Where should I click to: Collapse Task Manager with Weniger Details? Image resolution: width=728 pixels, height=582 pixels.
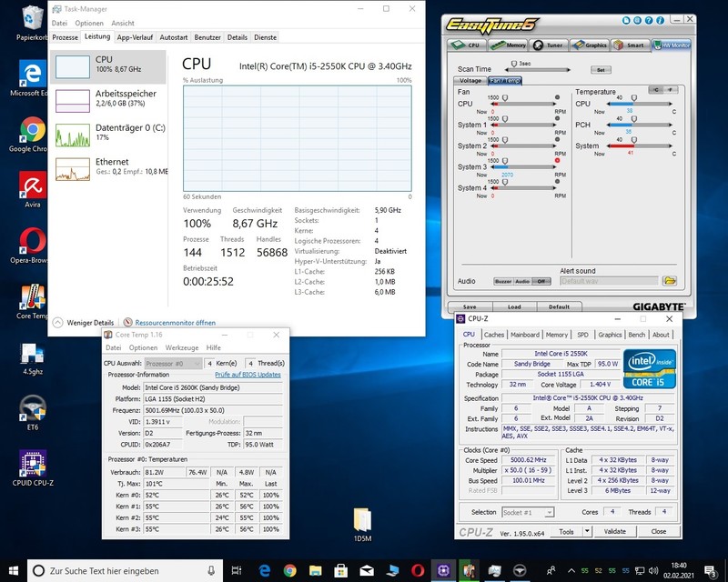tap(84, 323)
